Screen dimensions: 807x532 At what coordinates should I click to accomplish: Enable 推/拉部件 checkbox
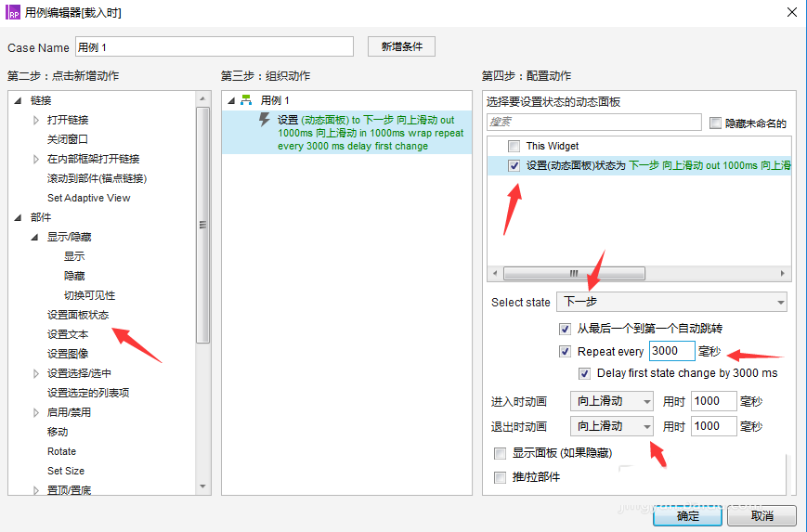(501, 477)
